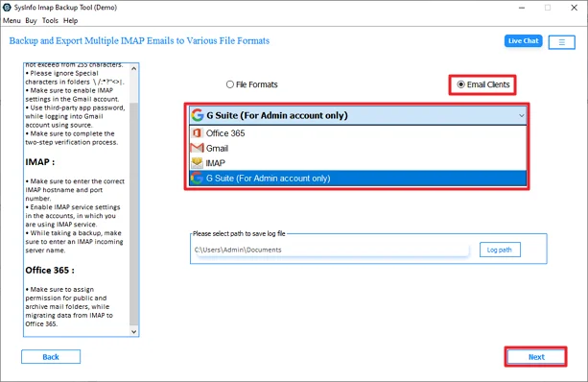
Task: Select the File Formats radio button
Action: tap(252, 84)
